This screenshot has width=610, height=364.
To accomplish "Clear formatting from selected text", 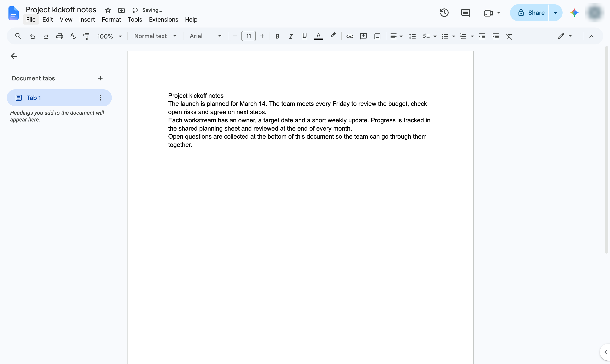I will 509,36.
